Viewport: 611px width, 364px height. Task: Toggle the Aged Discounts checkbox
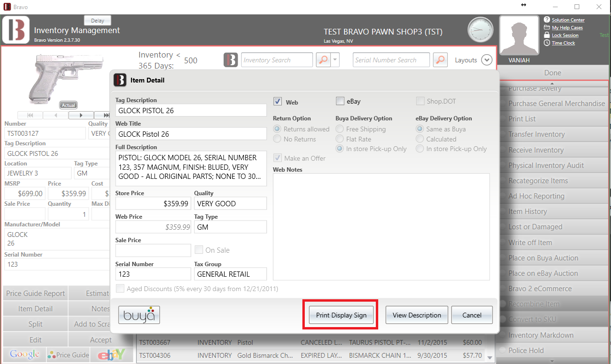[x=120, y=289]
